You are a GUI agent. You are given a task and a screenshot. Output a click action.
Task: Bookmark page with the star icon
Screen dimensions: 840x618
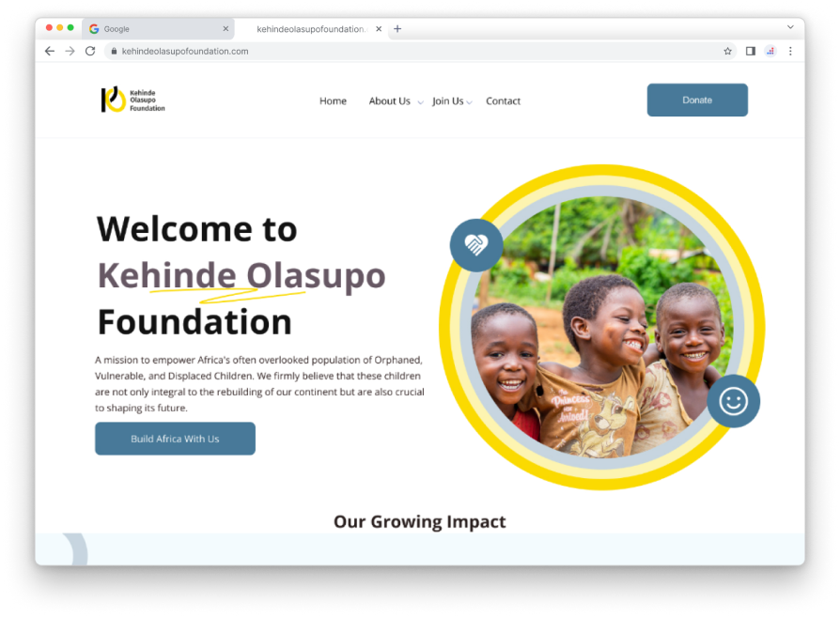(727, 51)
